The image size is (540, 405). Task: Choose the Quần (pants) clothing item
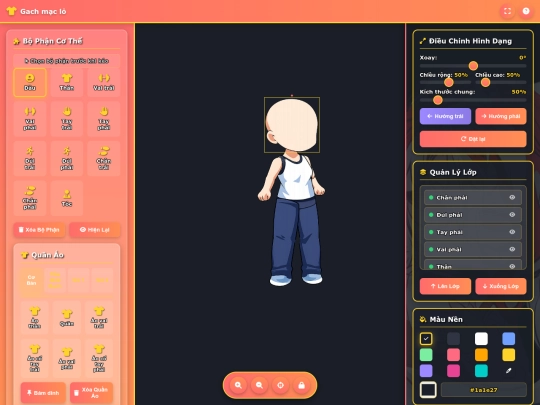(67, 317)
